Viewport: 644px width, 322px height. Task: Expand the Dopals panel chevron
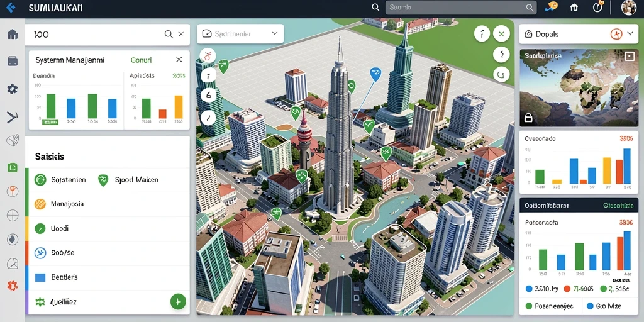coord(630,34)
